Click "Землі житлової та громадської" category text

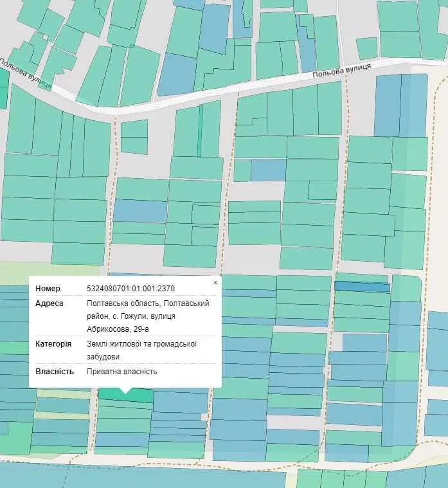(141, 344)
